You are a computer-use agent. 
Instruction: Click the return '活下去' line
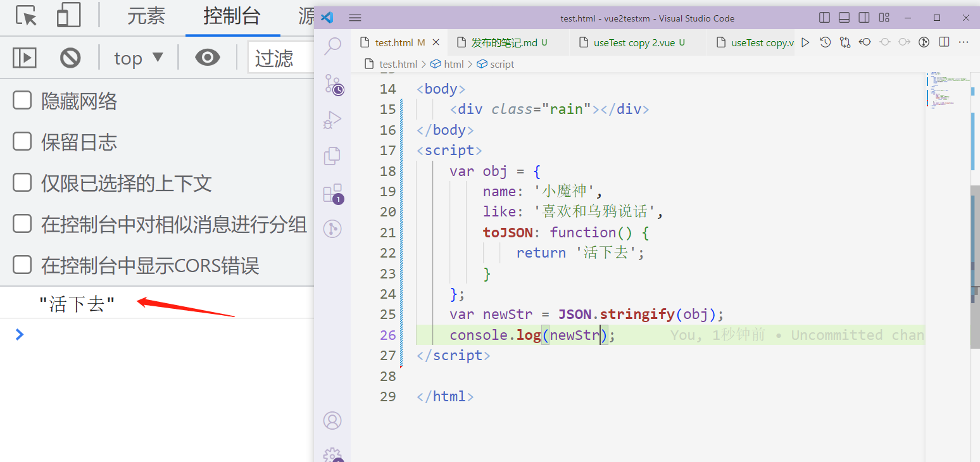coord(580,253)
